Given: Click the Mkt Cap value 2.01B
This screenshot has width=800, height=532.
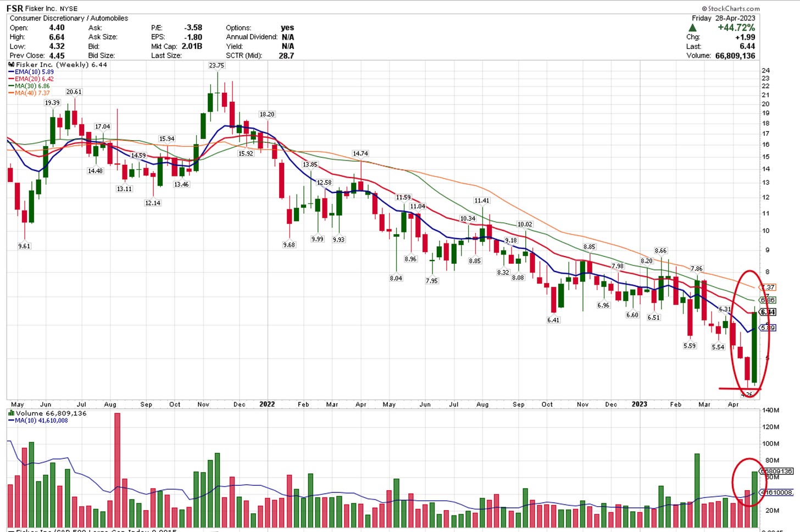Looking at the screenshot, I should (192, 46).
